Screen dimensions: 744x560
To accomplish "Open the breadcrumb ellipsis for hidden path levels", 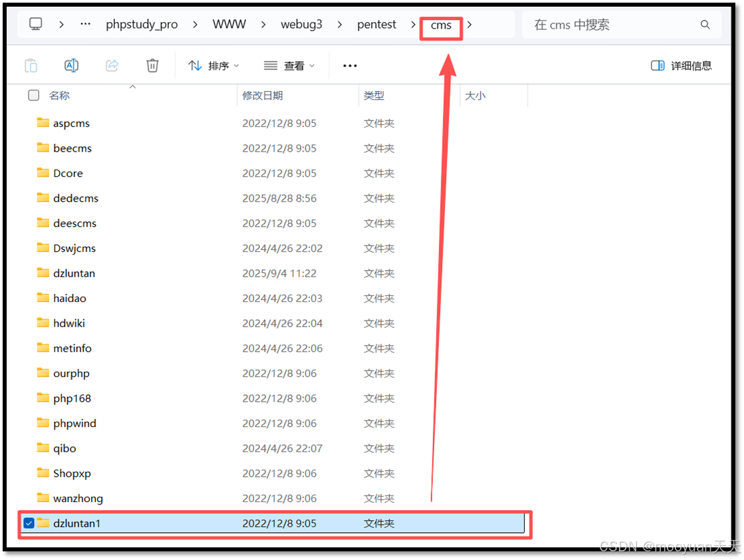I will pyautogui.click(x=85, y=24).
